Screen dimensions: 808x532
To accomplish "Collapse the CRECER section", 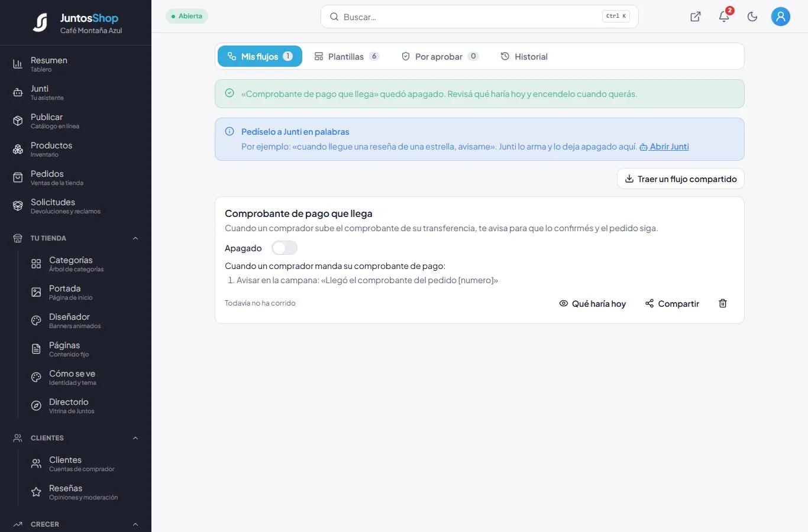I will click(76, 524).
